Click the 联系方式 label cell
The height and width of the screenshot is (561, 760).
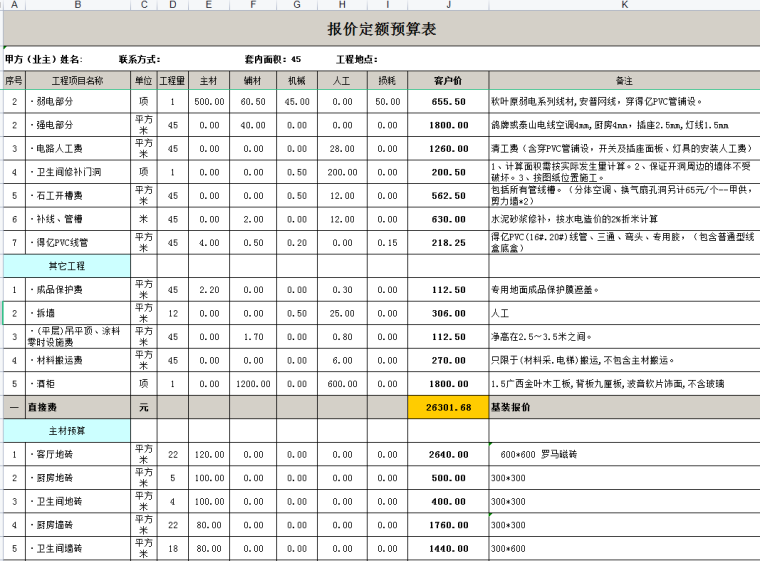(140, 59)
